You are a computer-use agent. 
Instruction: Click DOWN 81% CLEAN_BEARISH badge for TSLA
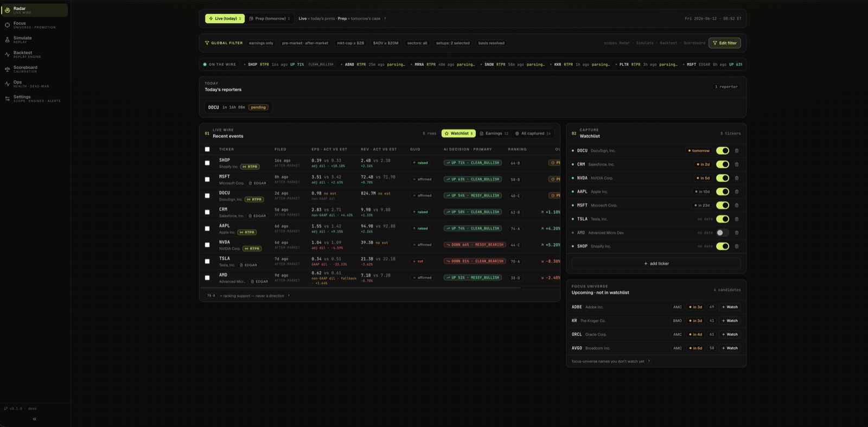tap(475, 261)
